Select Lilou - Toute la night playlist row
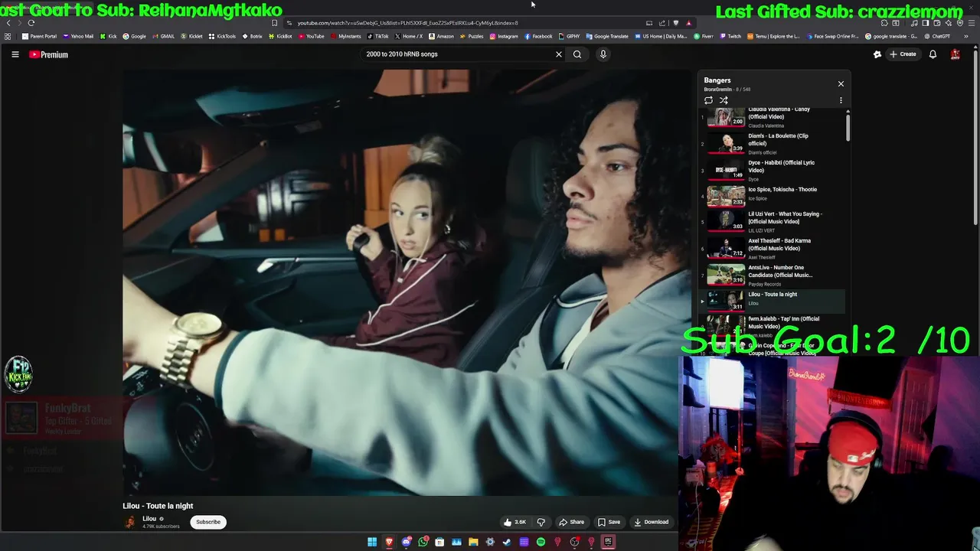The width and height of the screenshot is (980, 551). pos(772,301)
